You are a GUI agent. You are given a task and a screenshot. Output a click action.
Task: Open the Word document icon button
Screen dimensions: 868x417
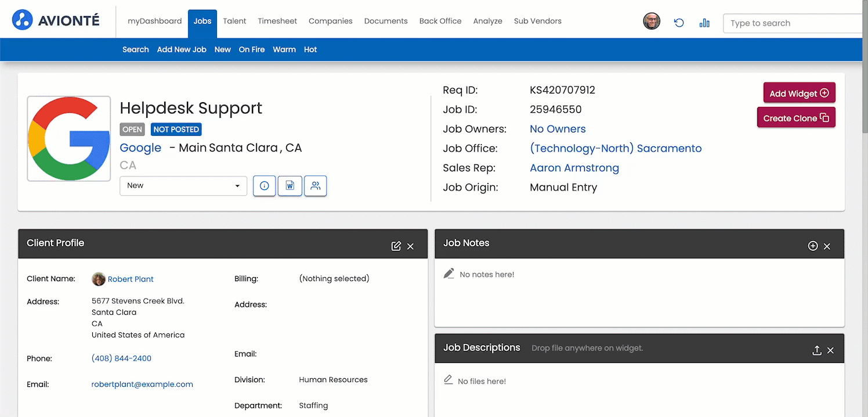click(x=290, y=186)
